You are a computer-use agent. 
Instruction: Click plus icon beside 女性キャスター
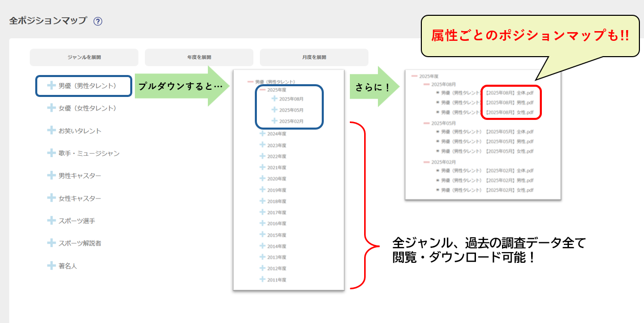tap(51, 198)
